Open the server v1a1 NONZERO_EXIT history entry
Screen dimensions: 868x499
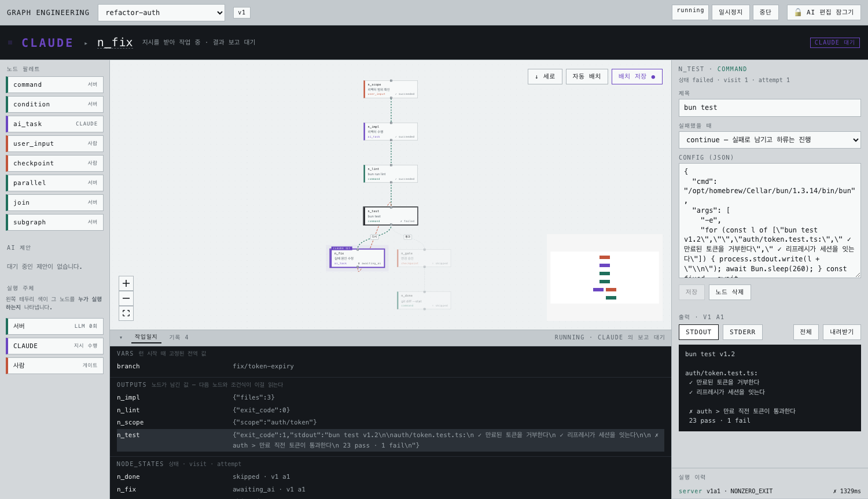(770, 491)
